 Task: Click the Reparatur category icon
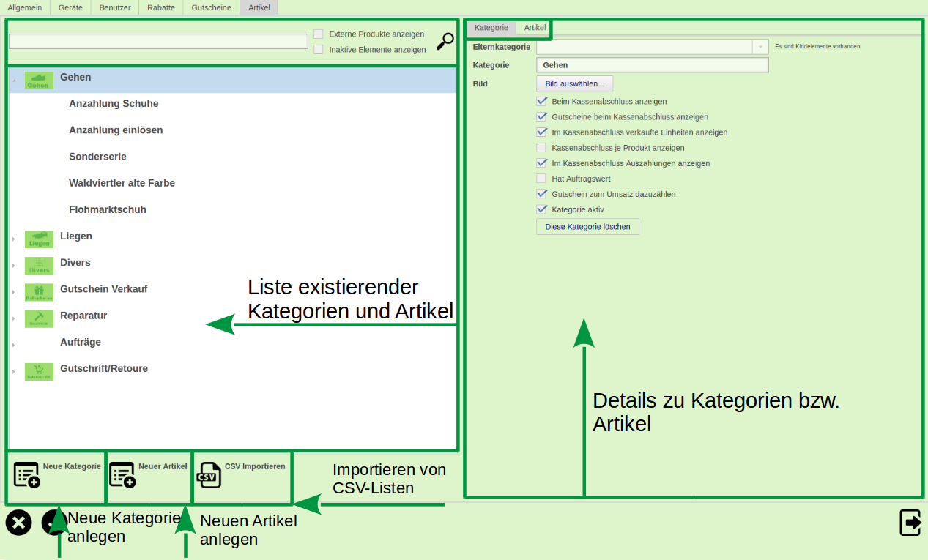click(x=38, y=318)
